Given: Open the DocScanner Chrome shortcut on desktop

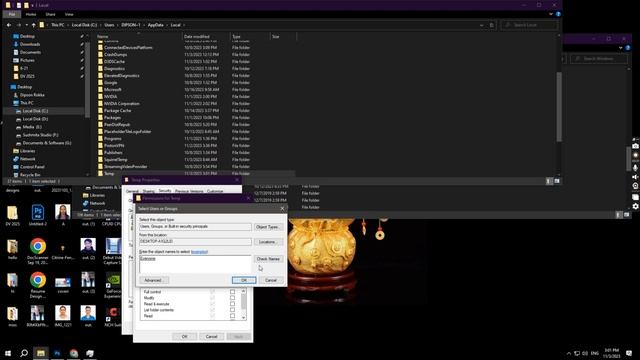Looking at the screenshot, I should [38, 249].
